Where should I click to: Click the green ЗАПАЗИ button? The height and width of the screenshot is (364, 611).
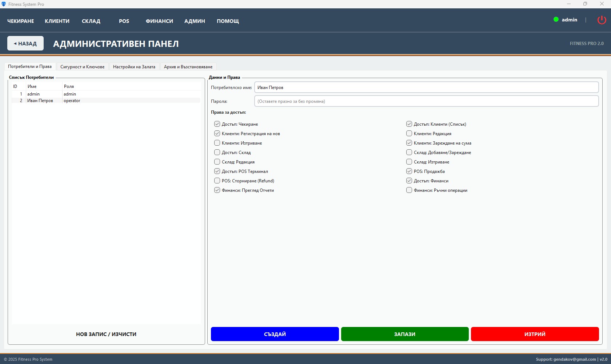404,334
